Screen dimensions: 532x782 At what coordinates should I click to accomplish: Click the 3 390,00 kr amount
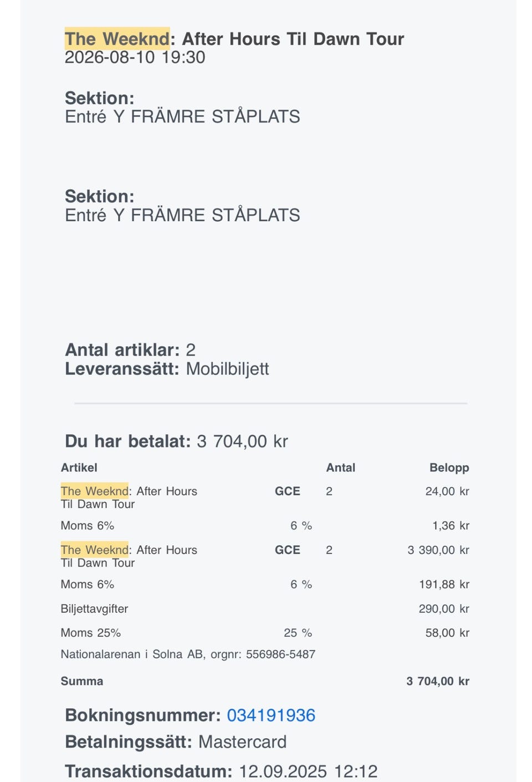(438, 550)
